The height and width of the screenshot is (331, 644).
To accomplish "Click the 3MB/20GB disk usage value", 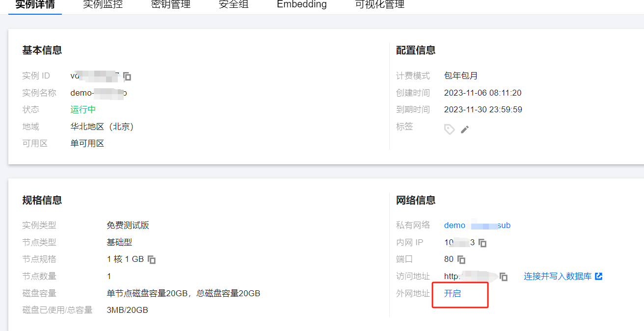I will (127, 310).
